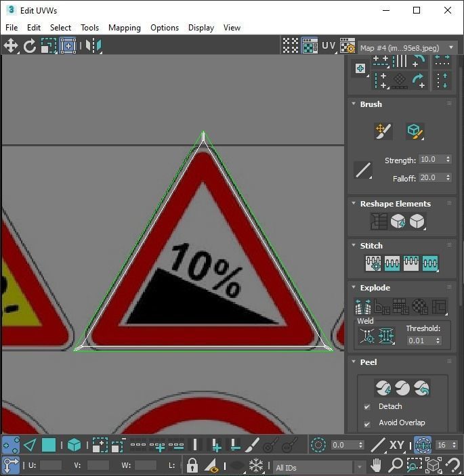Collapse the Explode rollout
This screenshot has width=464, height=476.
[354, 287]
